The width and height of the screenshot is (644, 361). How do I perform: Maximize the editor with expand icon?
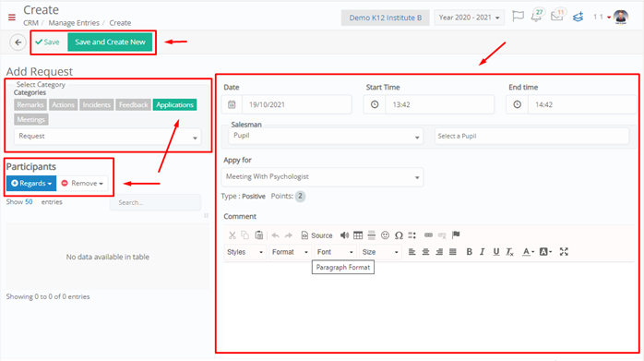(x=564, y=252)
